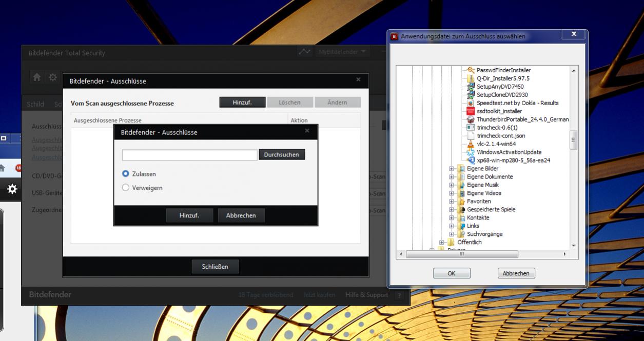Image resolution: width=644 pixels, height=341 pixels.
Task: Expand the Favoriten folder
Action: (x=452, y=202)
